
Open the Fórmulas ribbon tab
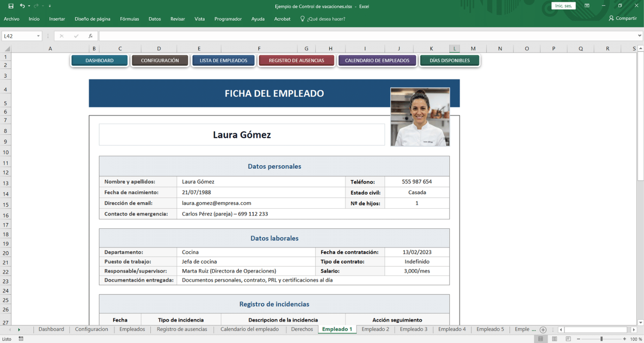tap(129, 19)
